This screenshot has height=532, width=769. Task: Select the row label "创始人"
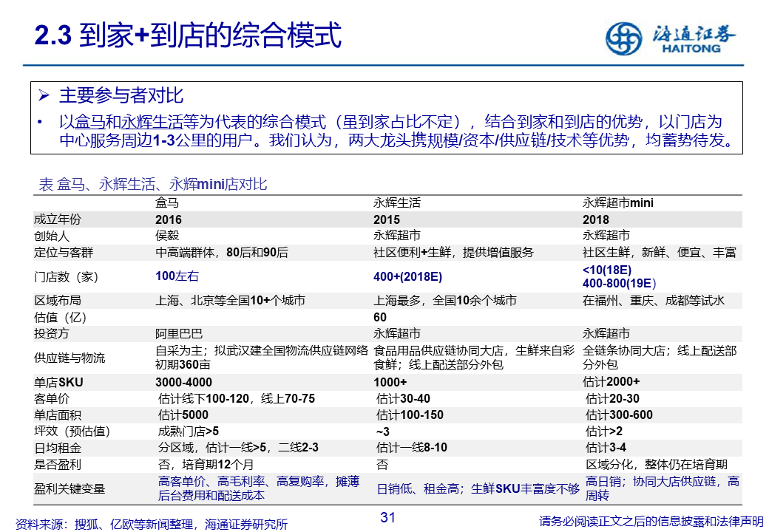click(52, 236)
